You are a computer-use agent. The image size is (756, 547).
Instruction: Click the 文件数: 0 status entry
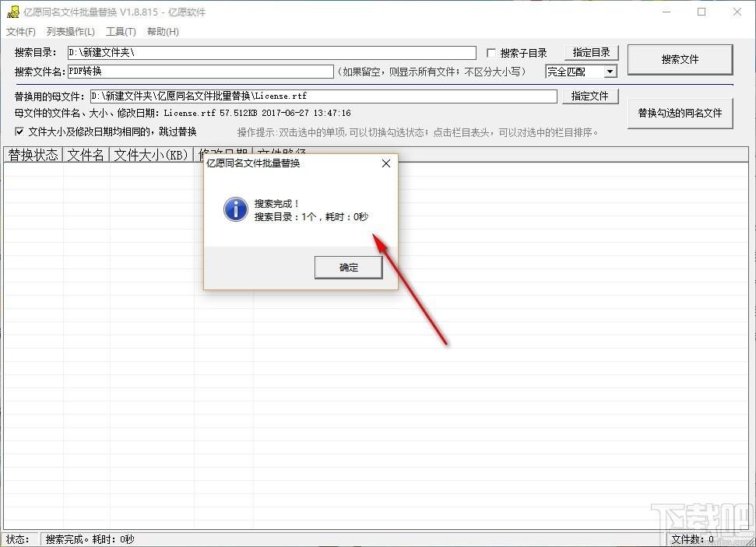(692, 539)
